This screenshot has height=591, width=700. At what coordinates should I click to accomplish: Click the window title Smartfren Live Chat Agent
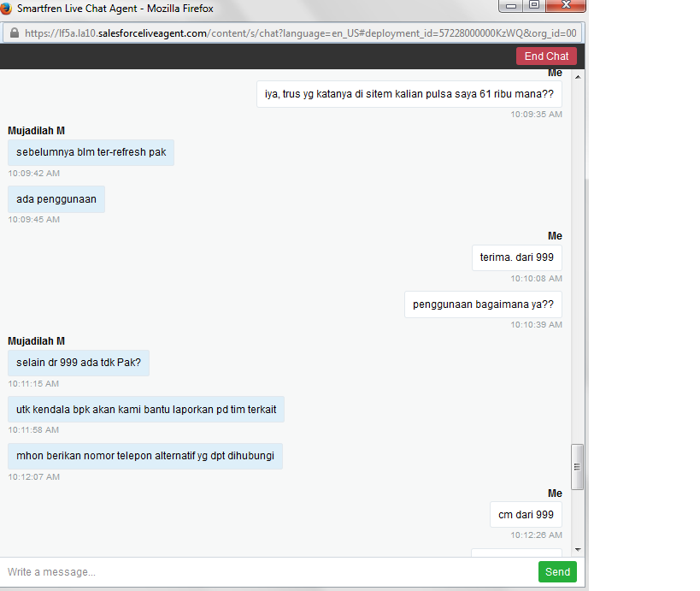pyautogui.click(x=115, y=9)
